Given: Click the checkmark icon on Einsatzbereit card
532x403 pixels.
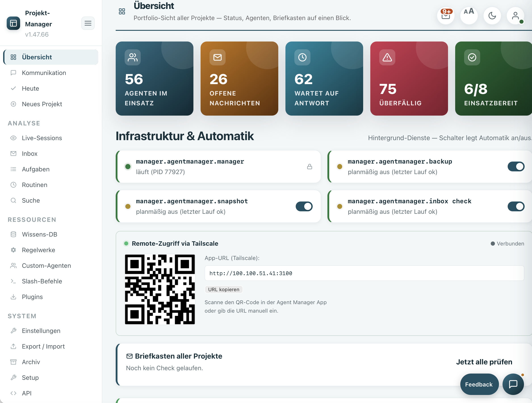Looking at the screenshot, I should (472, 57).
